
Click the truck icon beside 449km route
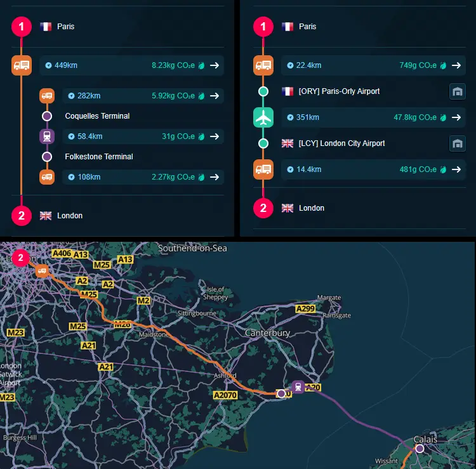click(x=22, y=65)
